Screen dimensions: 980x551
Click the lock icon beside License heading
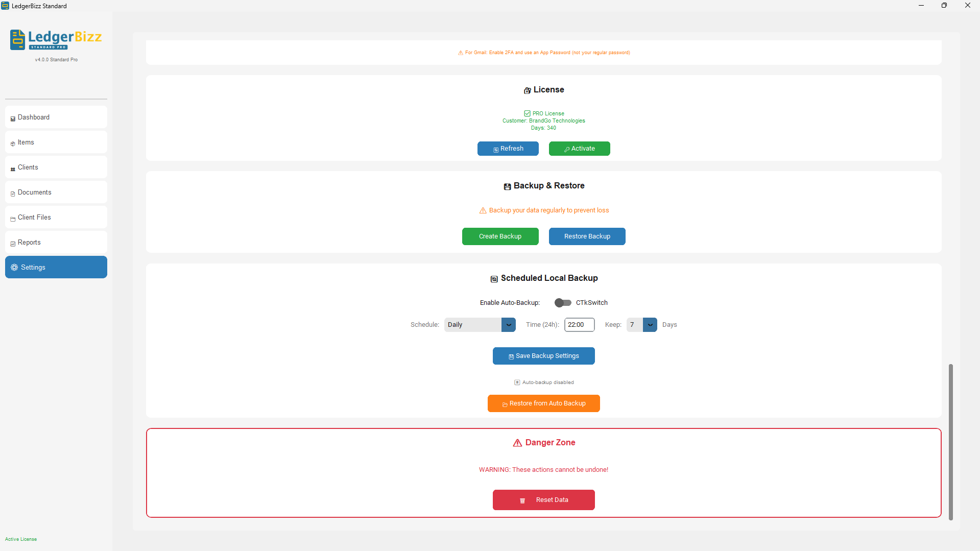528,90
